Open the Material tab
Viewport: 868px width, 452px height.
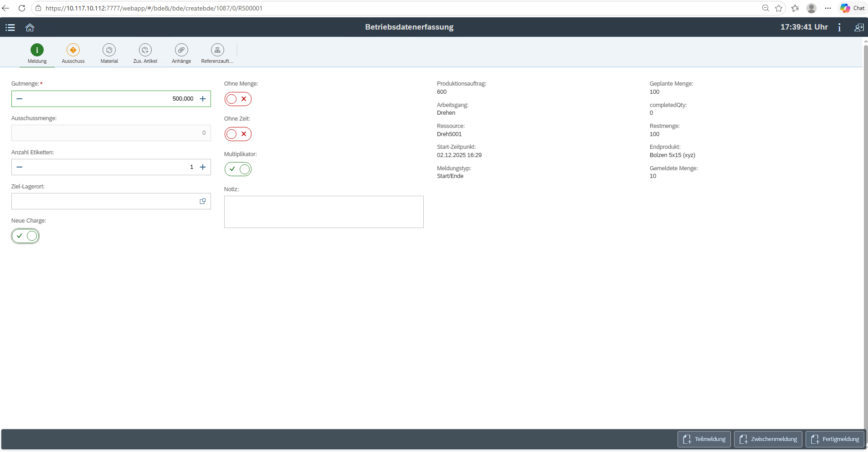(x=109, y=54)
